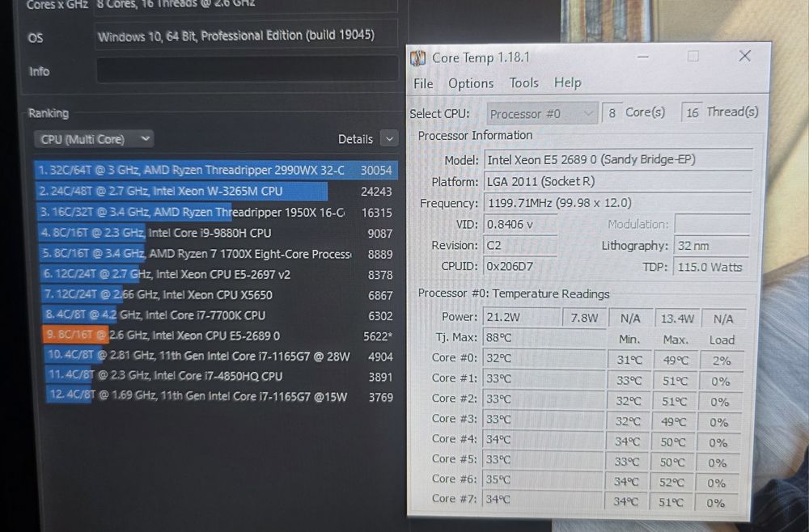This screenshot has width=809, height=532.
Task: Click Core #6 current temperature 35°C
Action: pos(542,479)
